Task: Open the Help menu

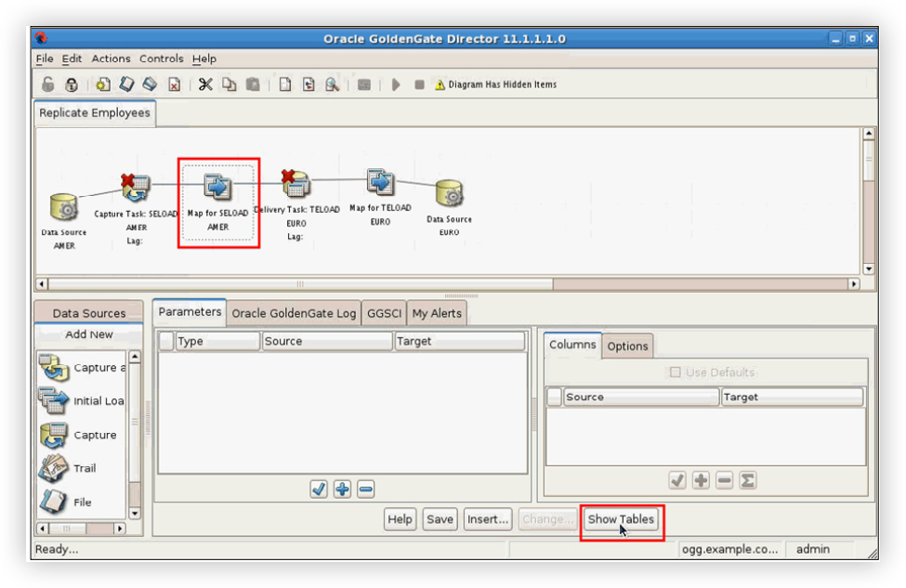Action: (x=204, y=59)
